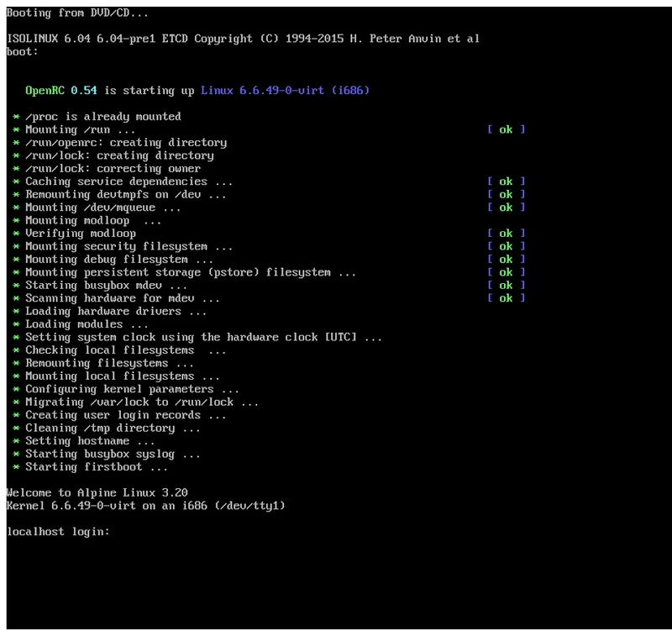The width and height of the screenshot is (672, 636).
Task: Click the 'Kernel 6.6.49-0-virt on an i686' line
Action: [145, 506]
